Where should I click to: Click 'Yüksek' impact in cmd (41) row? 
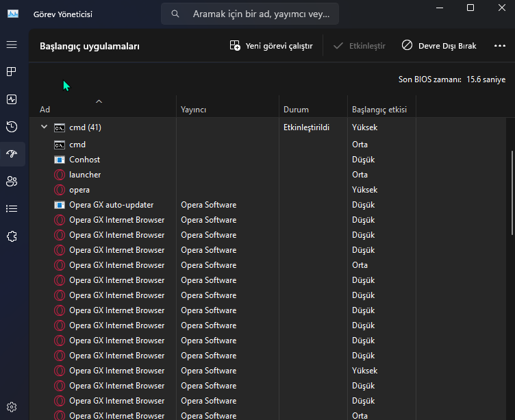coord(364,127)
